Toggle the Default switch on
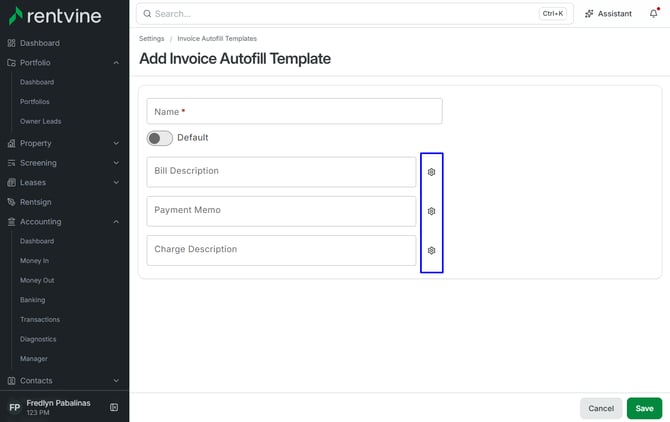The height and width of the screenshot is (422, 670). [160, 138]
